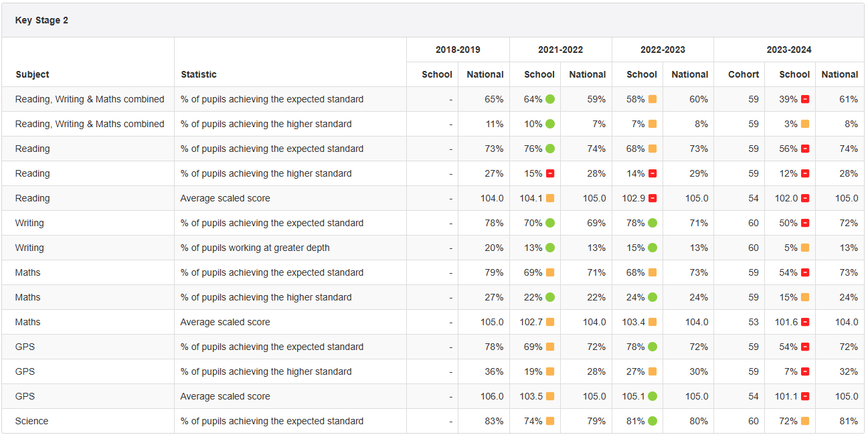Image resolution: width=868 pixels, height=437 pixels.
Task: Select the orange square next to Writing 5%
Action: [x=805, y=248]
